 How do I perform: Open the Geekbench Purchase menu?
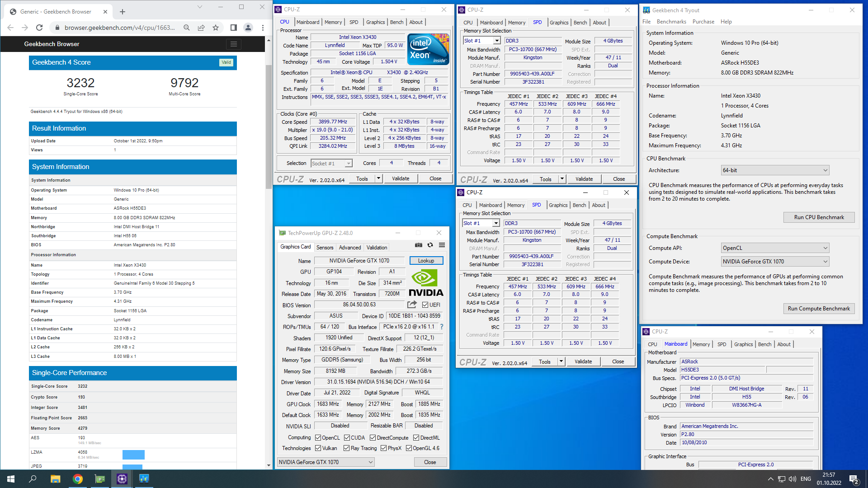coord(703,22)
